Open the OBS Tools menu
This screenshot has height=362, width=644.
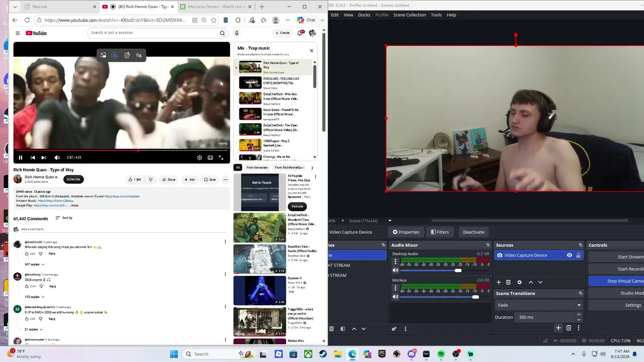click(x=436, y=15)
